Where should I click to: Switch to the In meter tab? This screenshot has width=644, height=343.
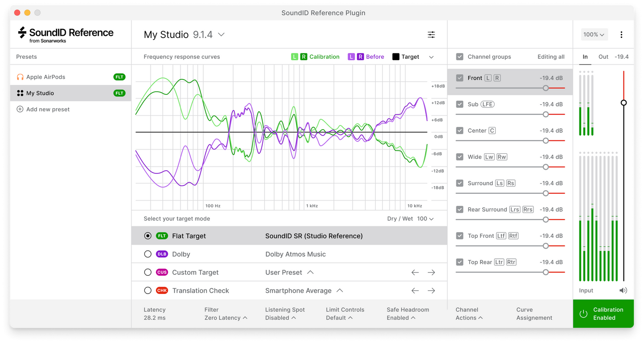(x=585, y=57)
